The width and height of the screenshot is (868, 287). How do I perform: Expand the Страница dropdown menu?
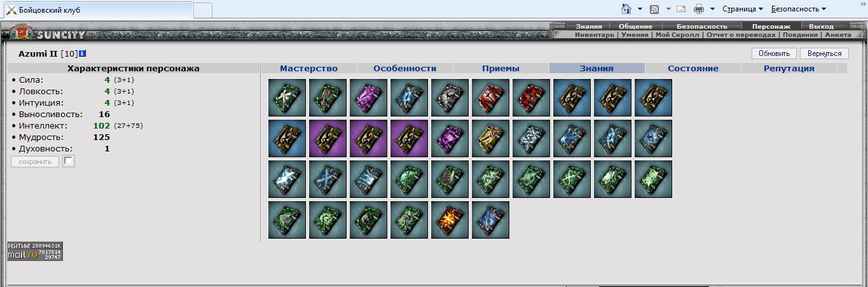coord(743,9)
